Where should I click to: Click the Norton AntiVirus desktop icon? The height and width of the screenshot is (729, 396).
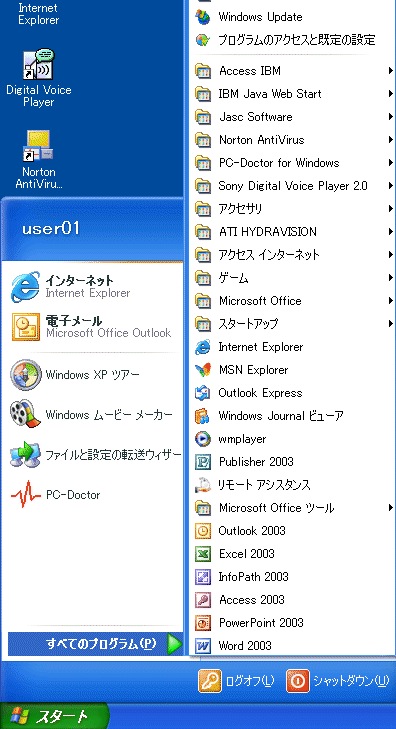(39, 146)
